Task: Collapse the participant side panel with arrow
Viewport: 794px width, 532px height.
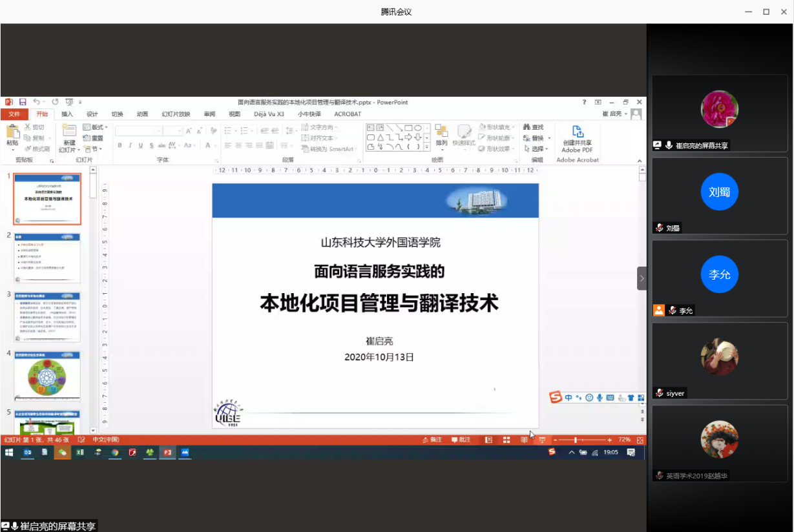Action: tap(642, 278)
